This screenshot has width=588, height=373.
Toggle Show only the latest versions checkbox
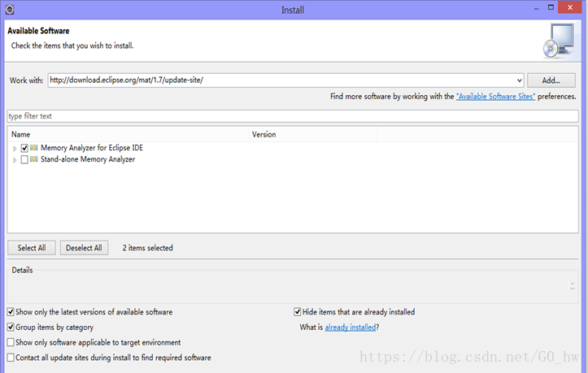pos(11,312)
